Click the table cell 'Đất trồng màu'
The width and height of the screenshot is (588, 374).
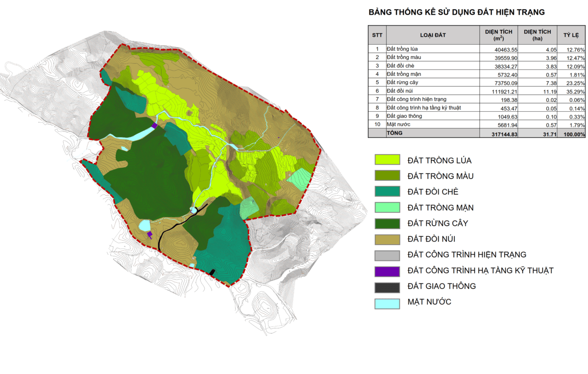[403, 57]
